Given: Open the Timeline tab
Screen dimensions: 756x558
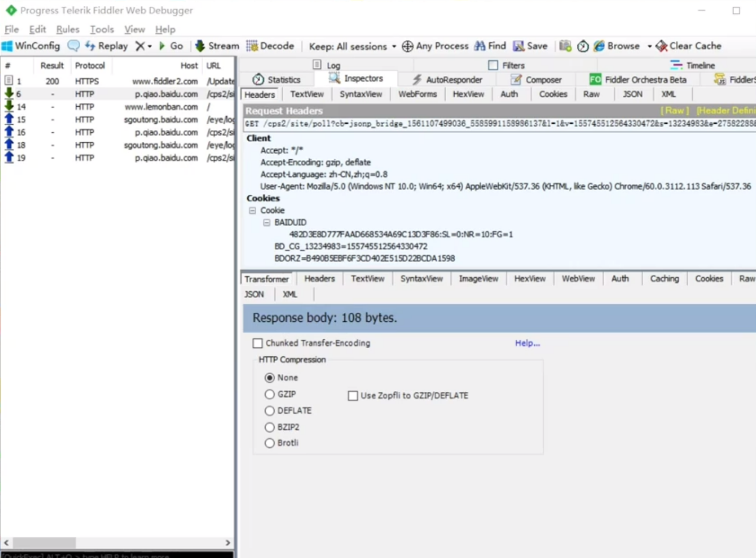Looking at the screenshot, I should pos(693,65).
